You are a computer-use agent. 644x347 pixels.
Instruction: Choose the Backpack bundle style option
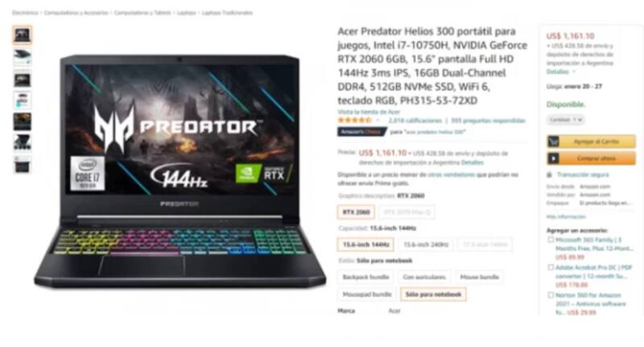[x=365, y=277]
